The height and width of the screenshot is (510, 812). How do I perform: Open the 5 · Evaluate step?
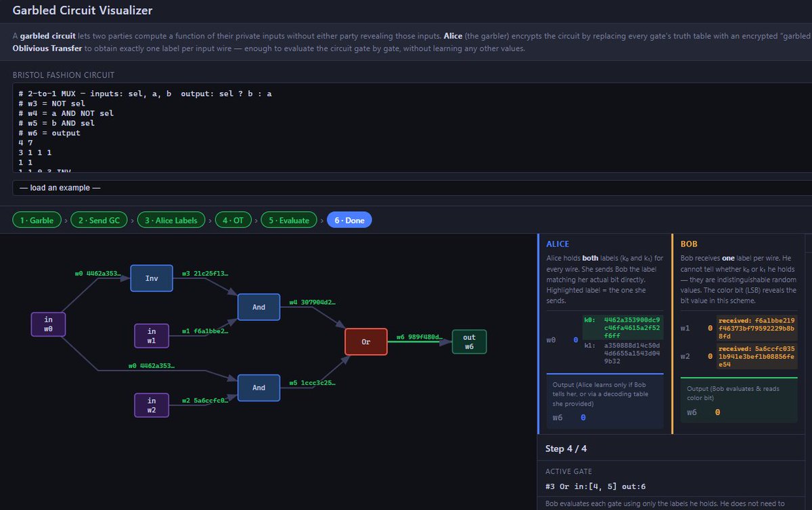[x=289, y=220]
